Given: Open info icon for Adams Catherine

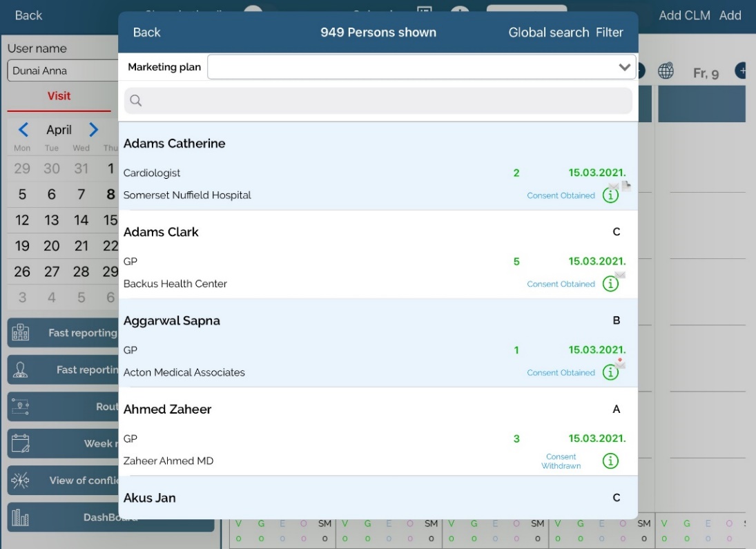Looking at the screenshot, I should [610, 195].
